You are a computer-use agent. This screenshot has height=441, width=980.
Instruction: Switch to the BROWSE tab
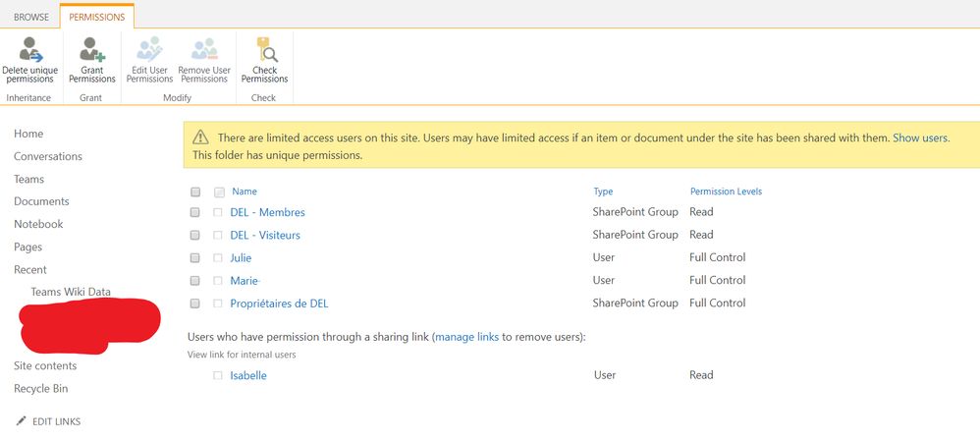[31, 17]
